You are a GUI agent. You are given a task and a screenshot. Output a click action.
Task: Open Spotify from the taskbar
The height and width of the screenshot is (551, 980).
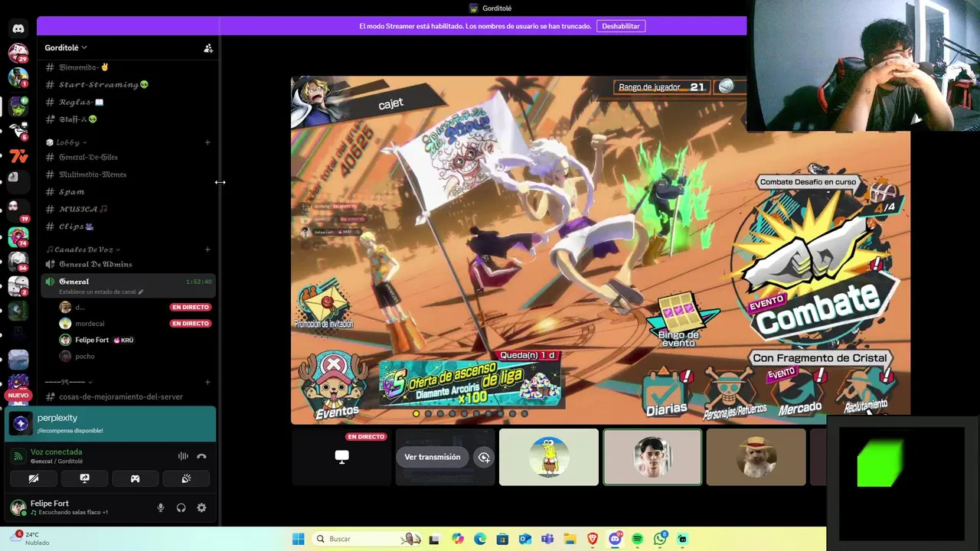637,539
